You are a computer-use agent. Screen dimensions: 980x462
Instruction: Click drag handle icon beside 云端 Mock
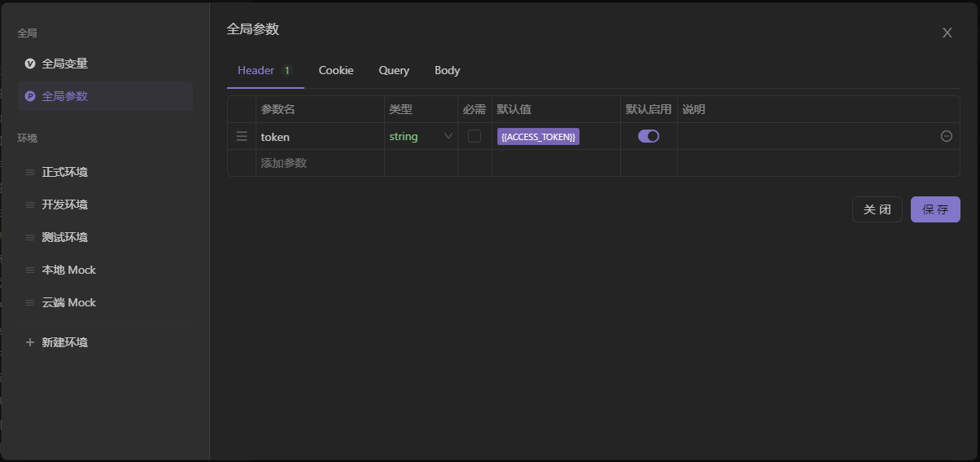30,302
